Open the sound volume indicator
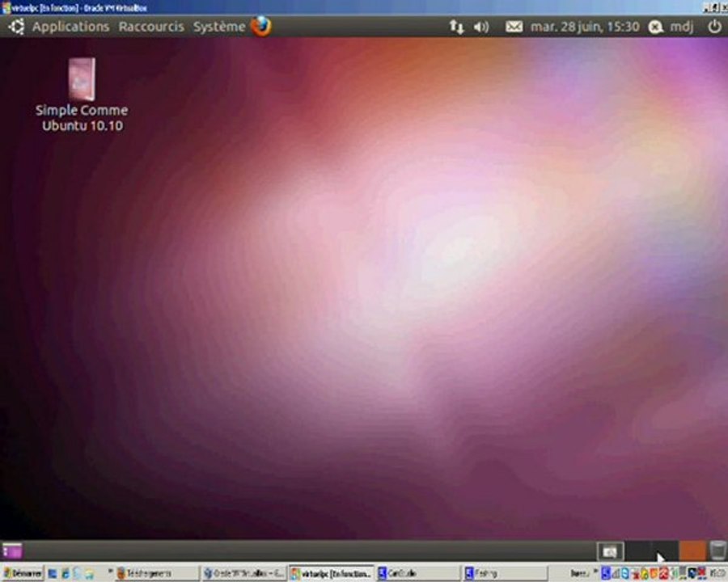 tap(481, 27)
